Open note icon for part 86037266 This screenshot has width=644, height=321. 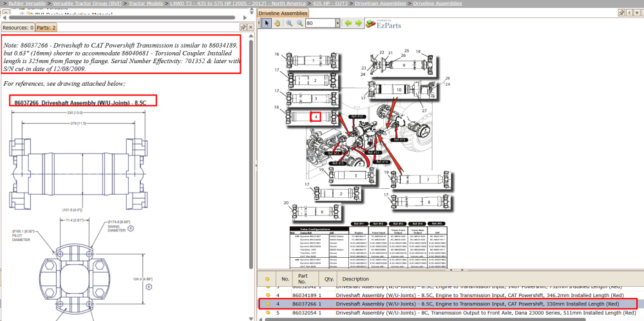click(x=268, y=304)
